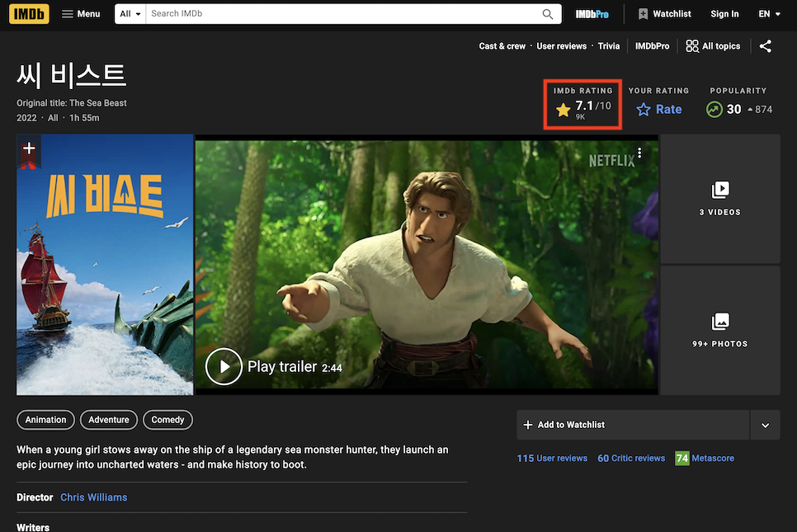Focus the Search IMDb field
This screenshot has height=532, width=797.
tap(341, 14)
